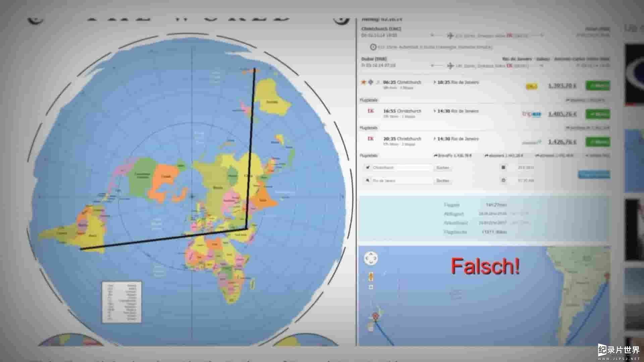This screenshot has height=362, width=644.
Task: Expand Flugdetails under the 06:25 Christchurch flight
Action: click(x=369, y=100)
